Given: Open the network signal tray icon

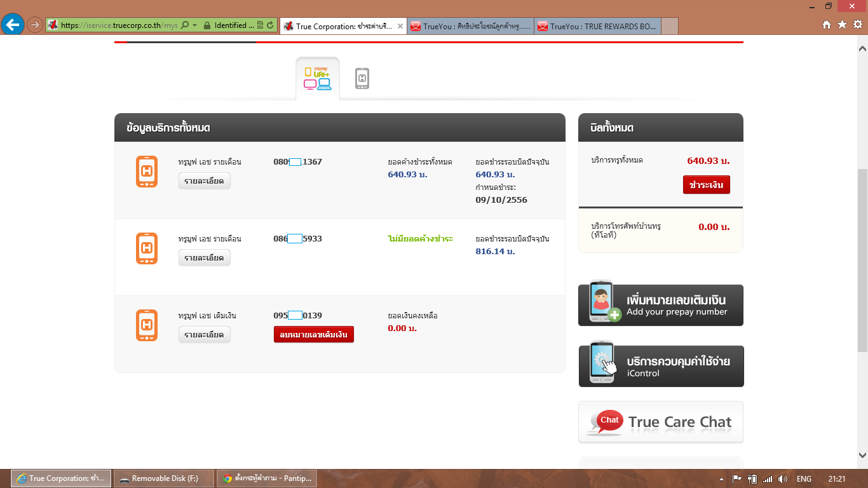Looking at the screenshot, I should pyautogui.click(x=768, y=479).
